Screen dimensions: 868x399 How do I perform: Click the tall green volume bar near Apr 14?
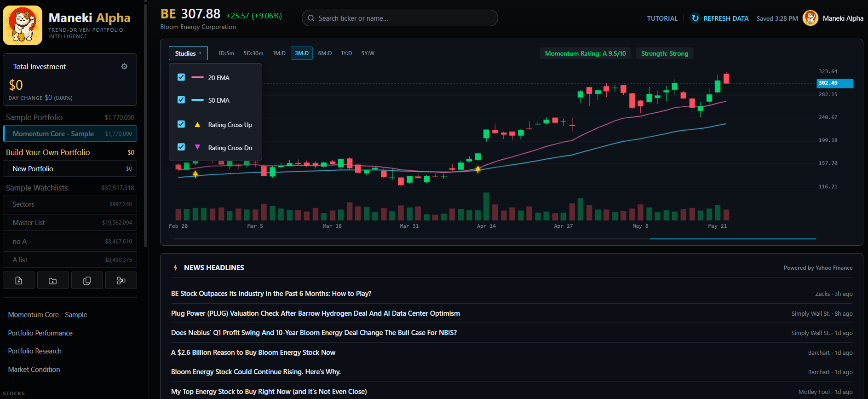pos(486,206)
